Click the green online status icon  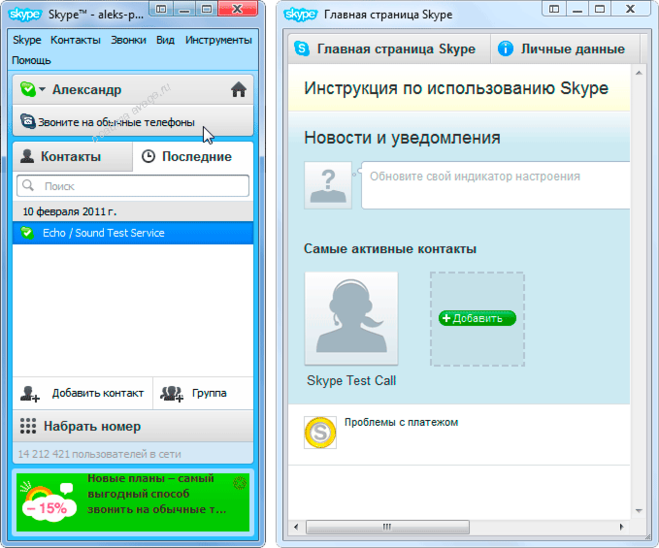[x=28, y=89]
